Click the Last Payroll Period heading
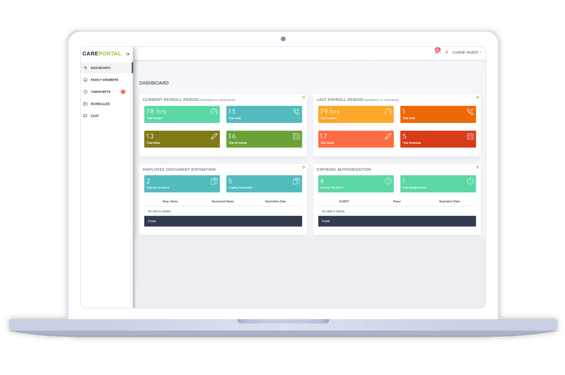Image resolution: width=565 pixels, height=375 pixels. pos(340,99)
